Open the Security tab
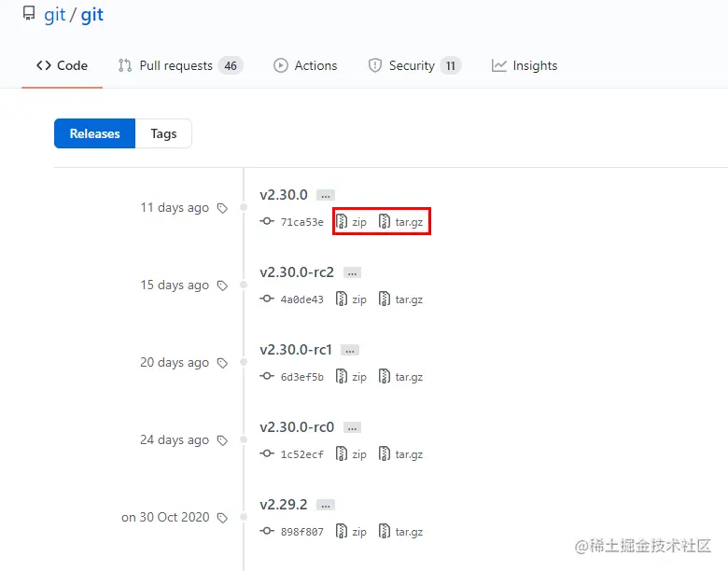This screenshot has height=571, width=728. 414,65
